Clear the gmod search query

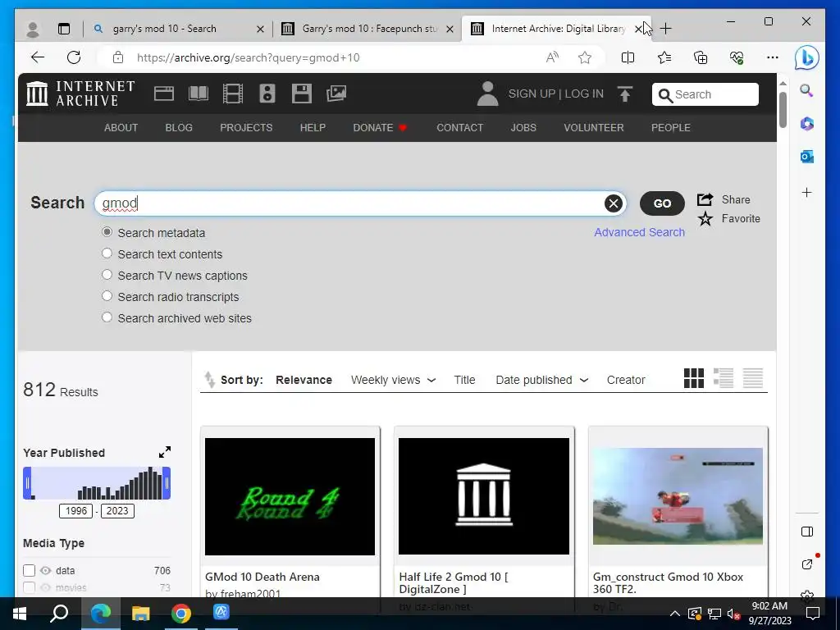[x=614, y=203]
